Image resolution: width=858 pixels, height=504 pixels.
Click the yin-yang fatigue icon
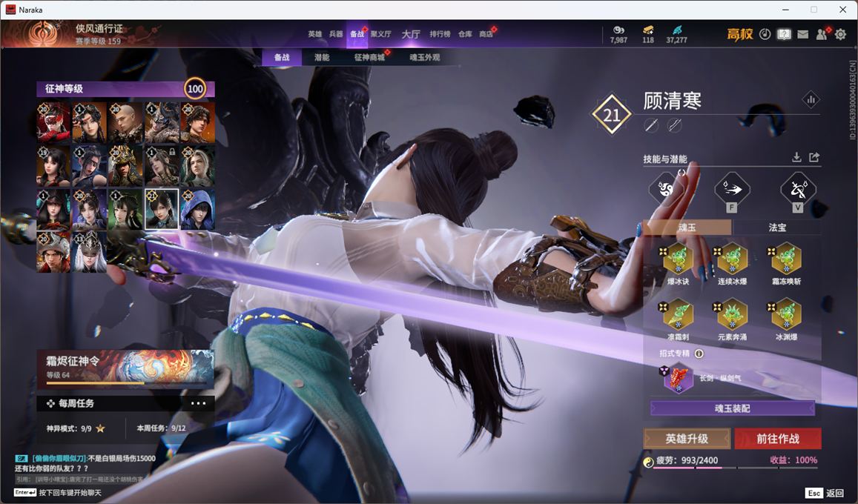[648, 462]
